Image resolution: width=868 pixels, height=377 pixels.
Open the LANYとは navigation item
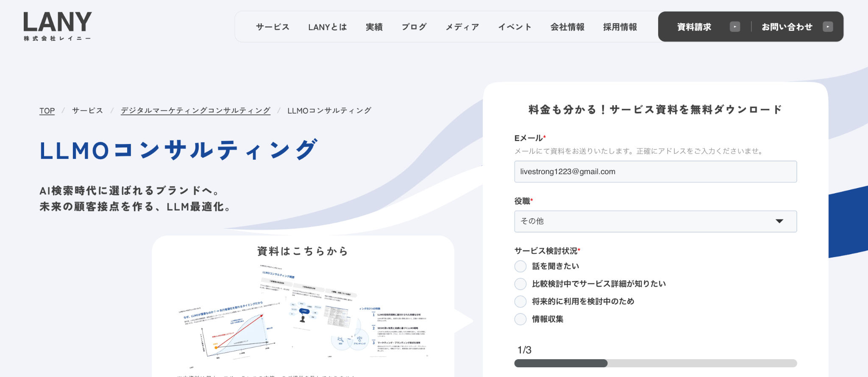pyautogui.click(x=327, y=27)
